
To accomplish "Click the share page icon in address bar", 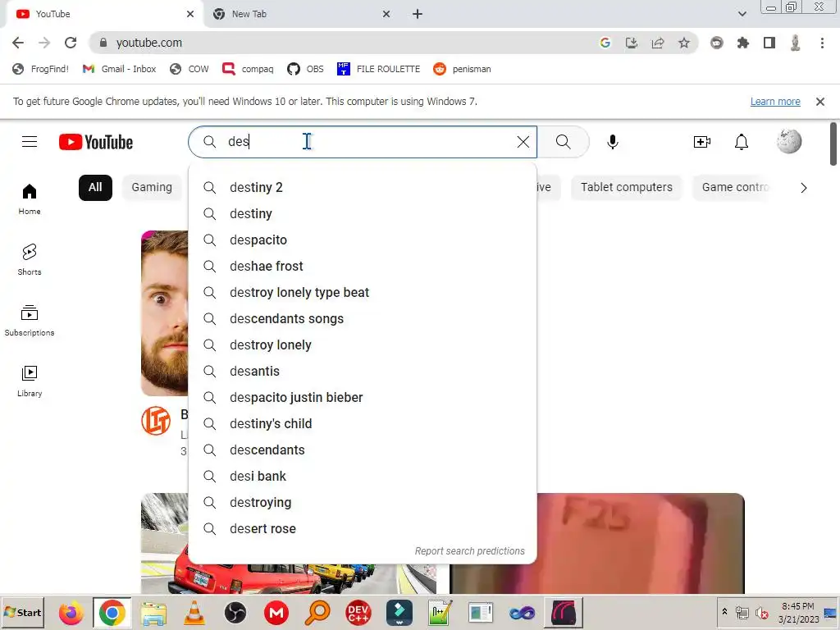I will tap(658, 43).
